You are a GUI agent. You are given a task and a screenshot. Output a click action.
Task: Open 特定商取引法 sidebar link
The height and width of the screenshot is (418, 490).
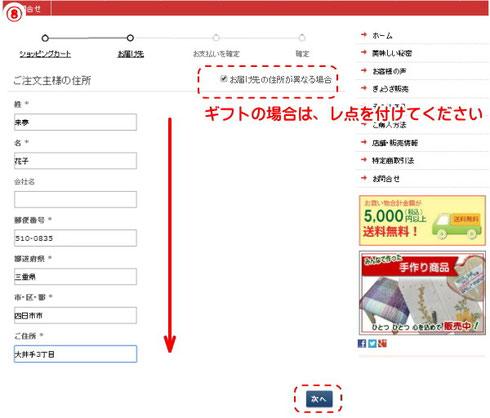tap(393, 161)
